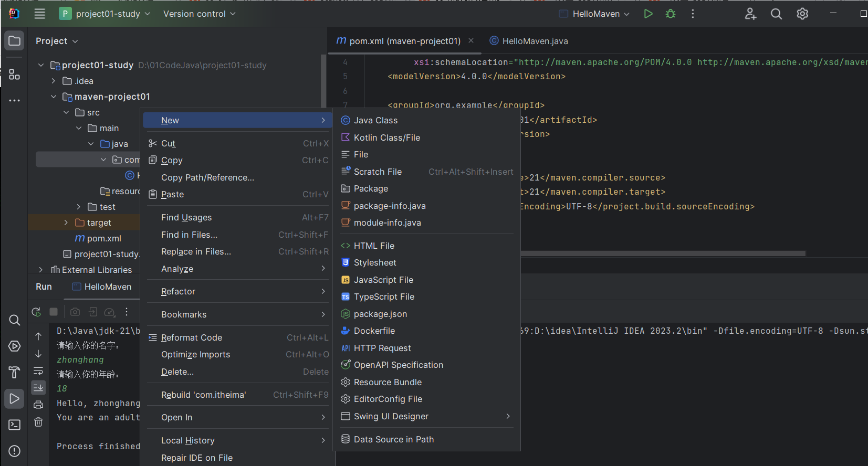
Task: Toggle scroll to end in console
Action: [x=38, y=388]
